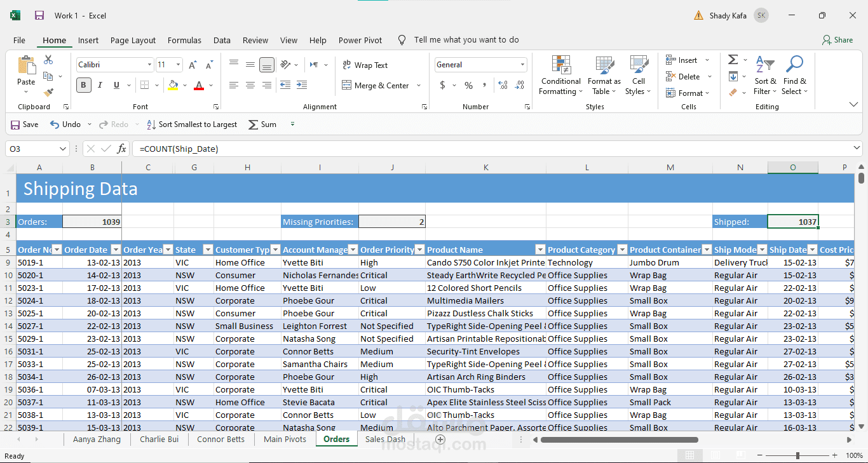This screenshot has height=463, width=868.
Task: Open the Formulas ribbon tab
Action: 184,39
